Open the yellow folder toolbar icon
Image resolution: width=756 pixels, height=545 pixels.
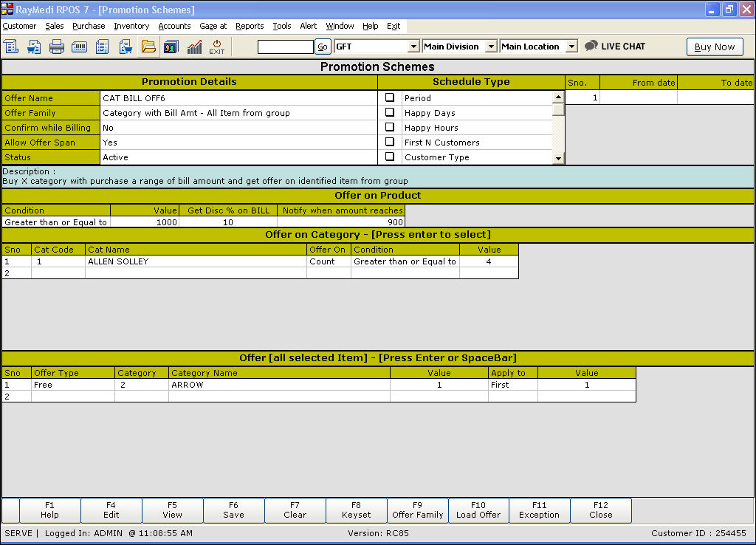pos(148,47)
